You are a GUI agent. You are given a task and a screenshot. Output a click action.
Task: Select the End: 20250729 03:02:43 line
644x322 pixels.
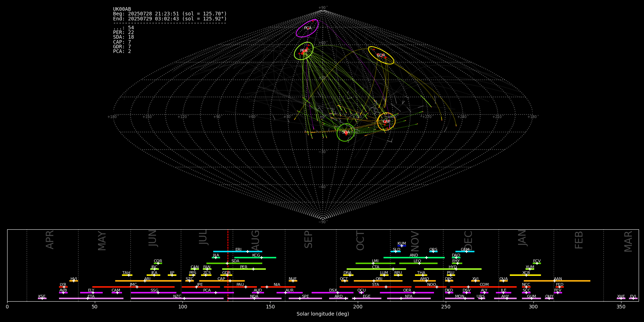click(x=170, y=19)
